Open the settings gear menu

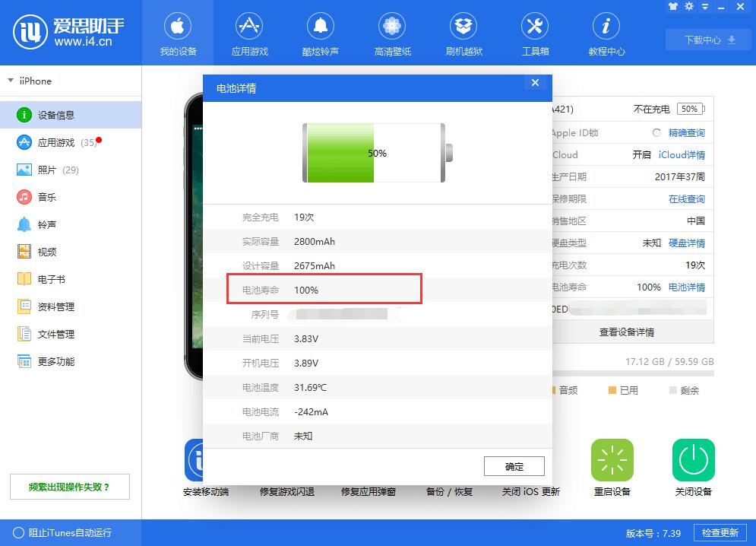click(688, 6)
